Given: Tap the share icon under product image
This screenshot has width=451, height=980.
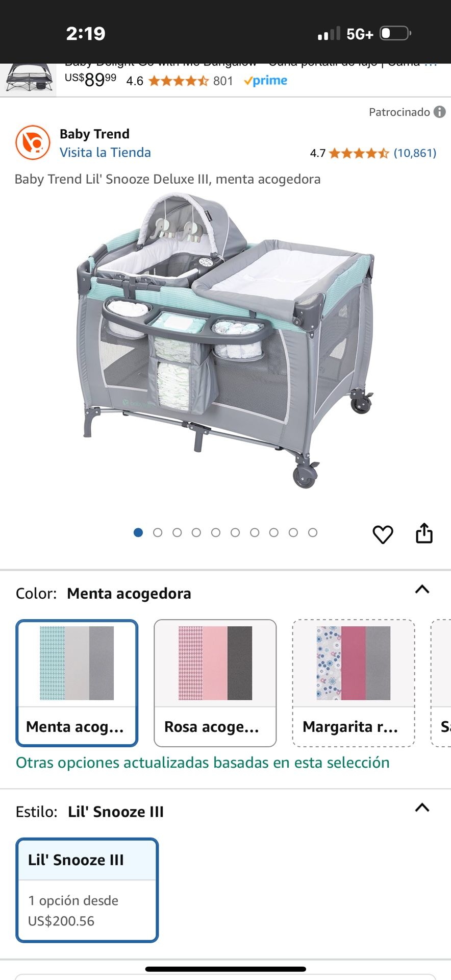Looking at the screenshot, I should [424, 533].
